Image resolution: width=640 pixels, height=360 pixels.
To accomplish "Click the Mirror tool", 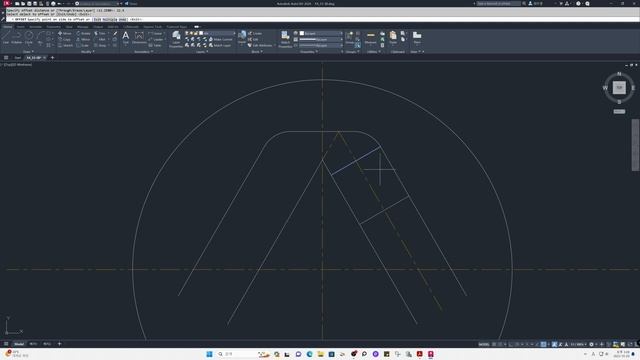I will (x=83, y=40).
